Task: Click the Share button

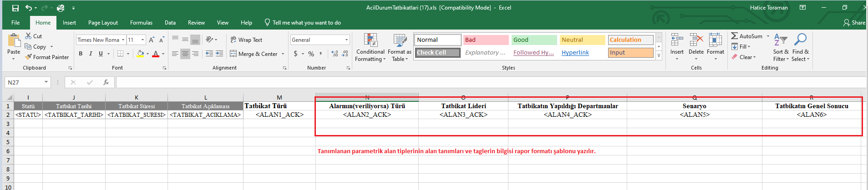Action: click(x=854, y=22)
